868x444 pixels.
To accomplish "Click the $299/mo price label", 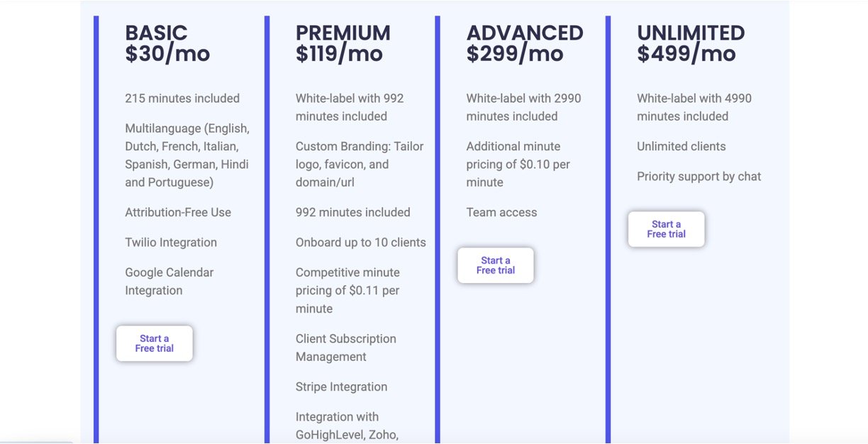I will click(515, 54).
